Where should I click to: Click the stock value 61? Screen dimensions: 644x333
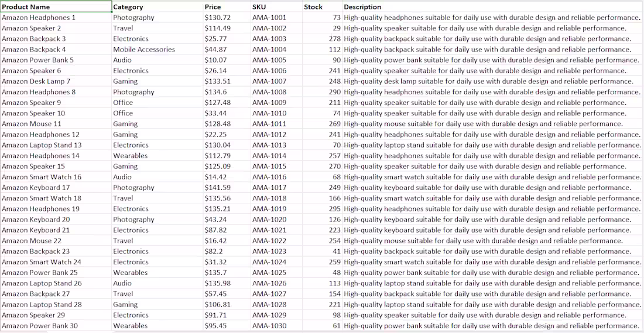(x=323, y=326)
